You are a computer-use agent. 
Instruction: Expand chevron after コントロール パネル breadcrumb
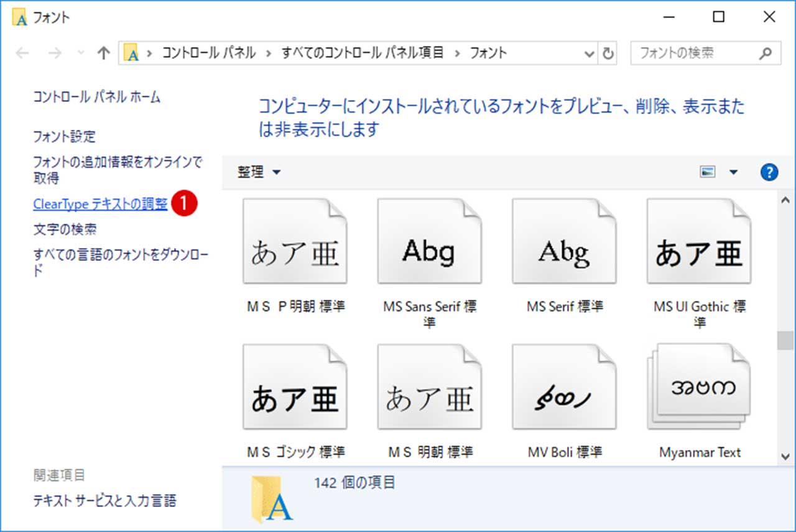pos(269,53)
